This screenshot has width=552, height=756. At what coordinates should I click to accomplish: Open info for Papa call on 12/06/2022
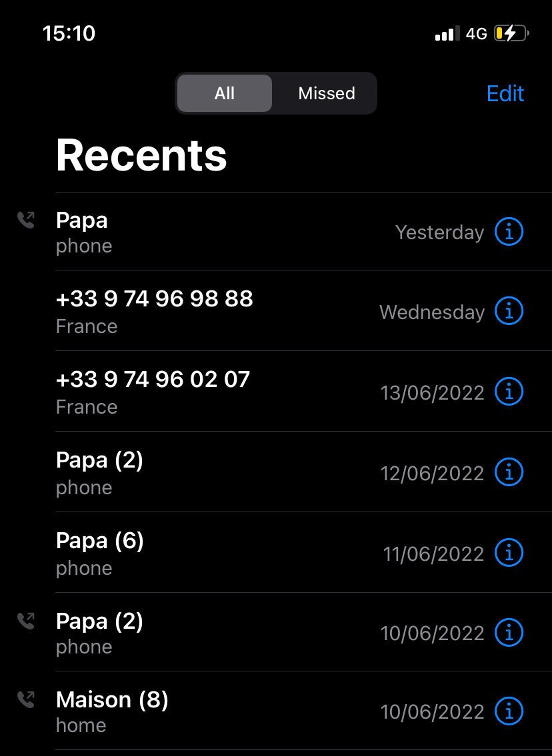point(509,472)
